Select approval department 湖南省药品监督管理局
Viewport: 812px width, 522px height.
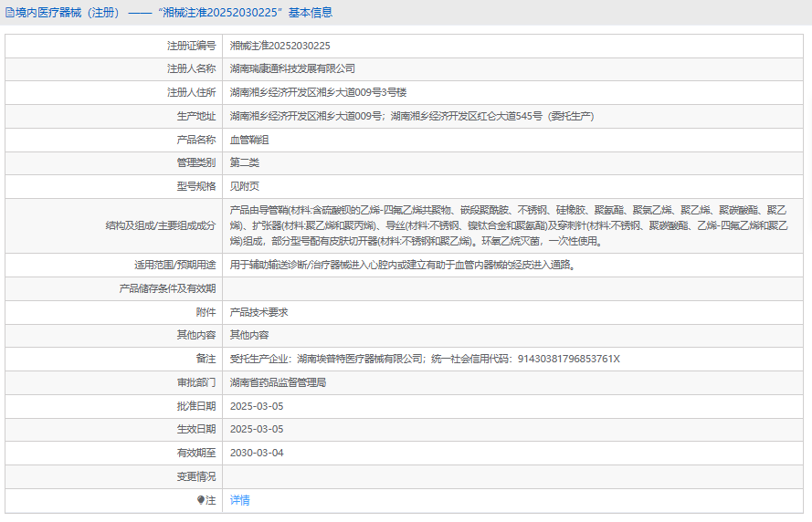point(278,383)
